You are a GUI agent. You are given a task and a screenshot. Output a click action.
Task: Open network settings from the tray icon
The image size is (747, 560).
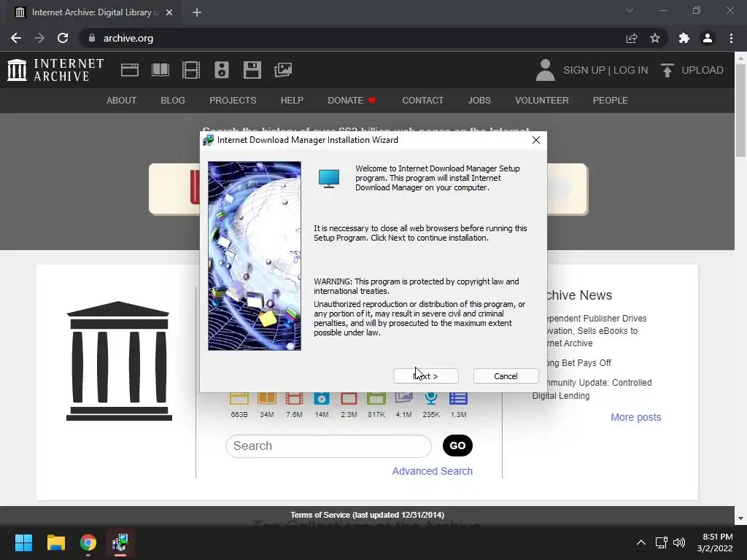tap(661, 542)
